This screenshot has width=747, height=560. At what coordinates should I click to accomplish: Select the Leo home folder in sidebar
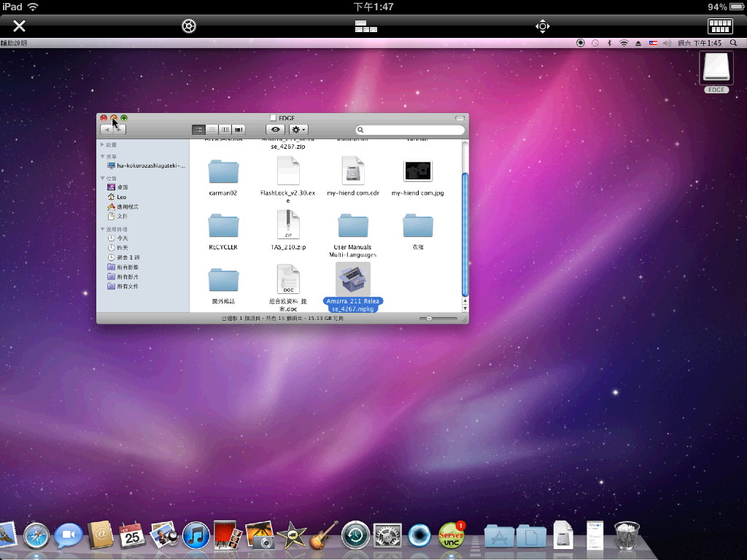pyautogui.click(x=117, y=197)
